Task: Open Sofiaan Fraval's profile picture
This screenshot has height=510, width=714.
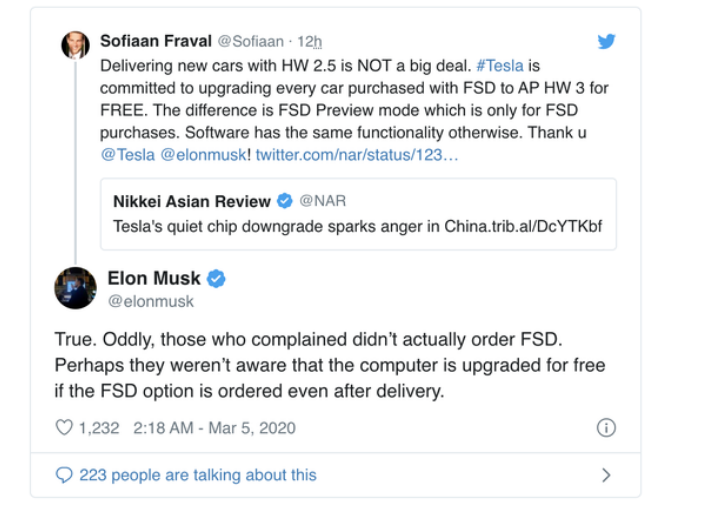Action: click(x=75, y=45)
